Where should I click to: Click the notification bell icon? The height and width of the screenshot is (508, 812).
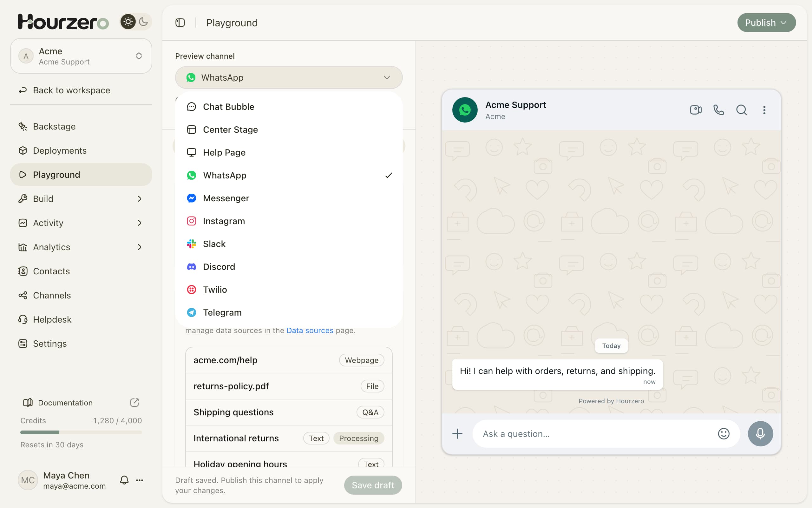click(x=124, y=480)
